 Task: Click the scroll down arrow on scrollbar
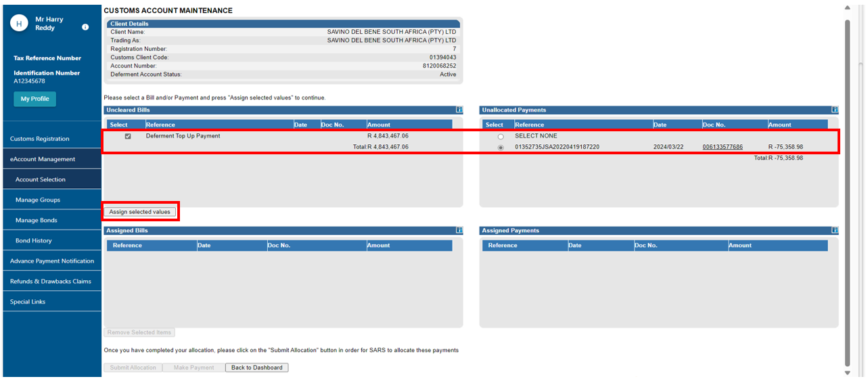click(848, 372)
